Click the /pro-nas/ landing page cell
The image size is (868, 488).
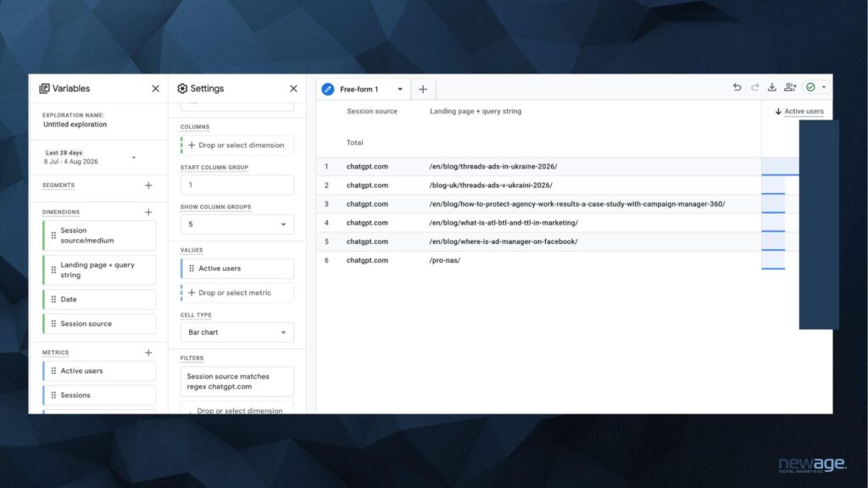tap(444, 261)
